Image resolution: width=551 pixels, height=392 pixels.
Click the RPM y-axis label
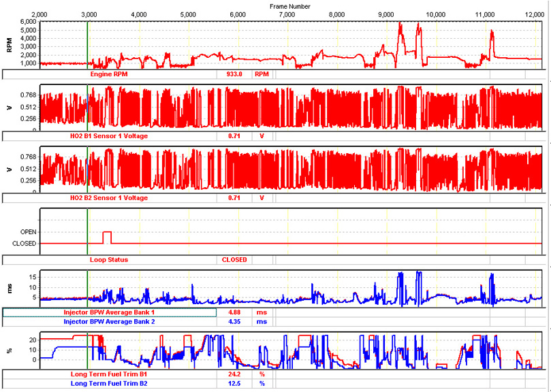pyautogui.click(x=10, y=44)
